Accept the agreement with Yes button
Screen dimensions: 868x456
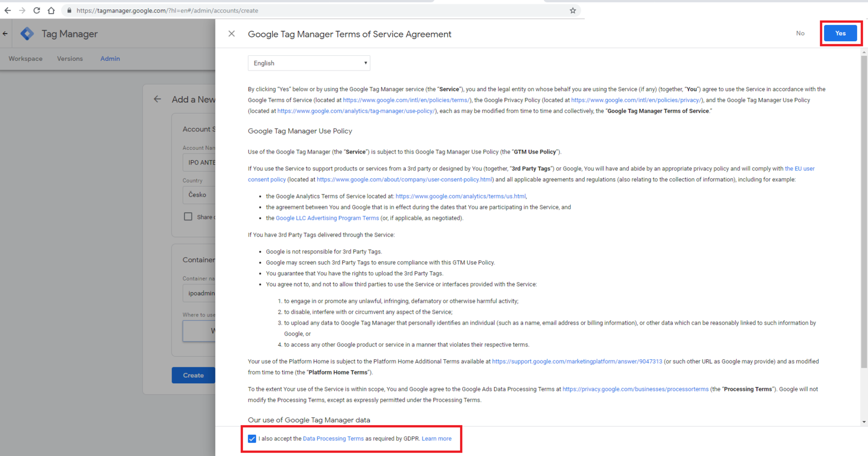[x=840, y=33]
